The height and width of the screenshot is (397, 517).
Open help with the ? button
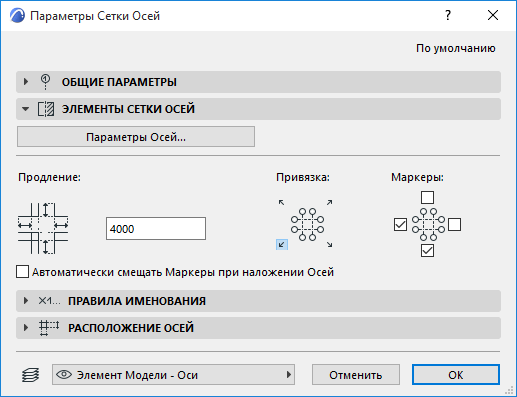[x=448, y=15]
